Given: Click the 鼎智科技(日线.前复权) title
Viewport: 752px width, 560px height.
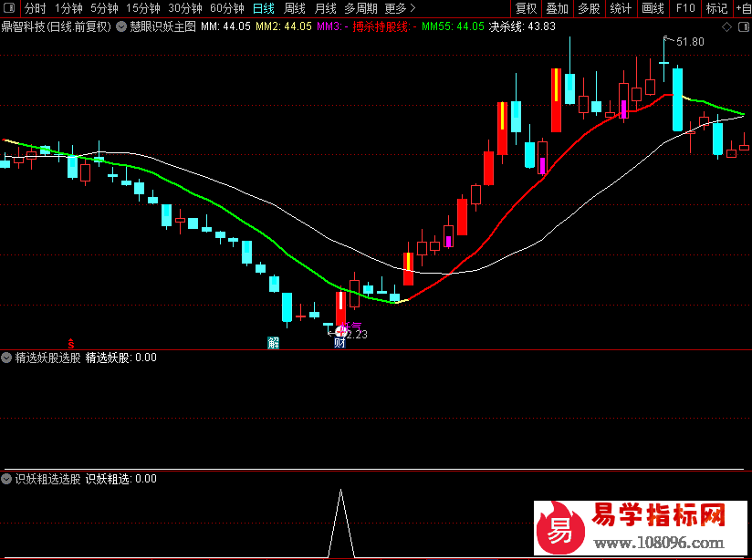Looking at the screenshot, I should pos(56,26).
